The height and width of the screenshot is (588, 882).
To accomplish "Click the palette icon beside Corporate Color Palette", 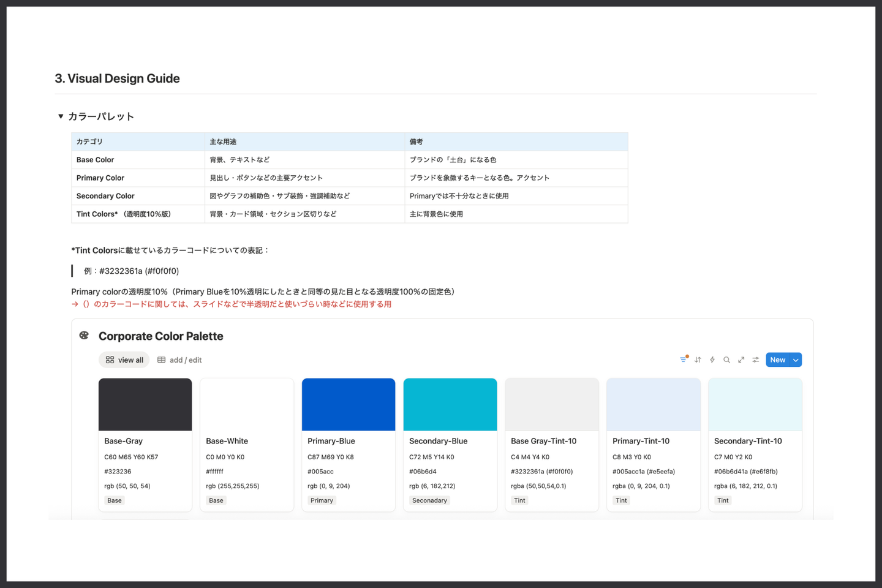I will [84, 336].
